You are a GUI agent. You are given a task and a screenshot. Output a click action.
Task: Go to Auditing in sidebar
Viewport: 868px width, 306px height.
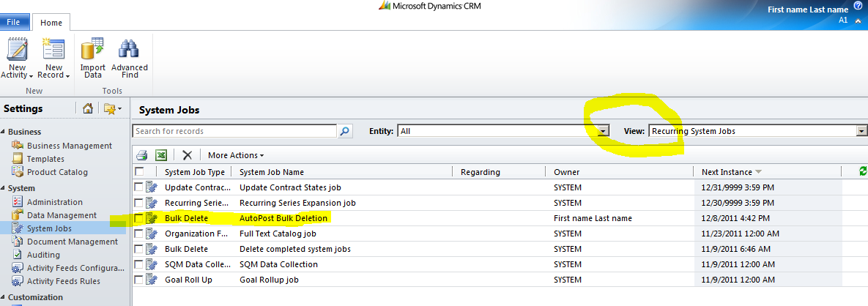44,255
